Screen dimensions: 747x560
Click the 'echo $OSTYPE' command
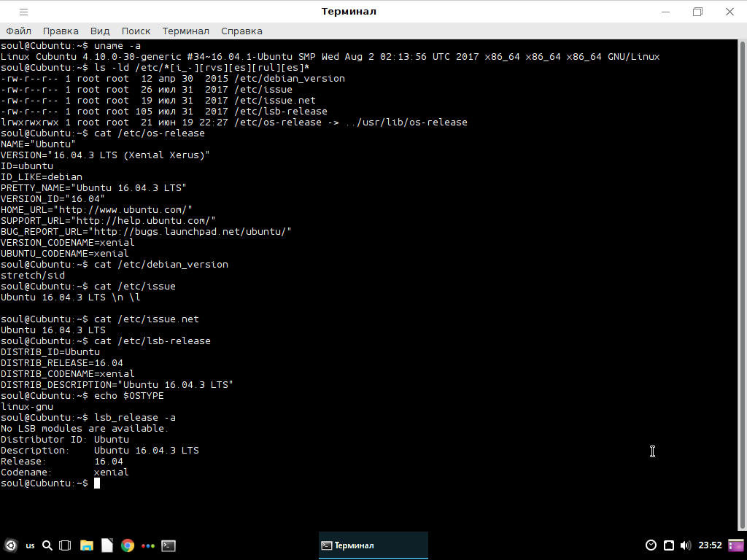tap(128, 396)
